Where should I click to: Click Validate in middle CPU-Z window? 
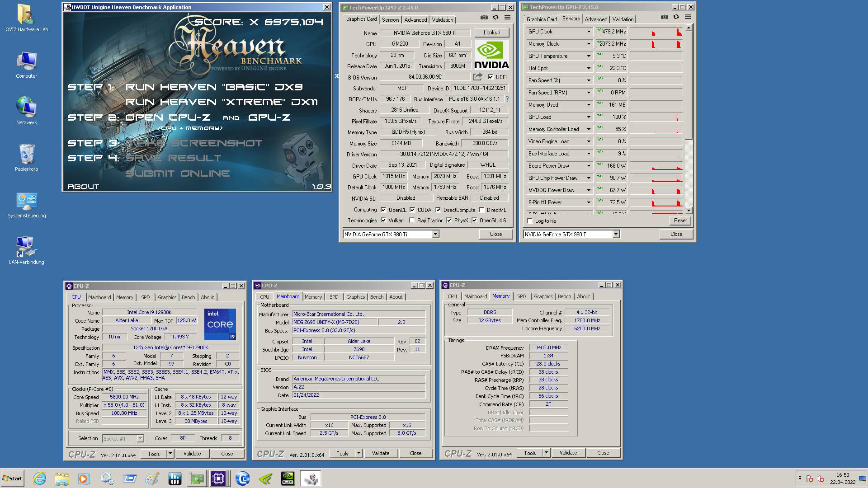click(380, 453)
